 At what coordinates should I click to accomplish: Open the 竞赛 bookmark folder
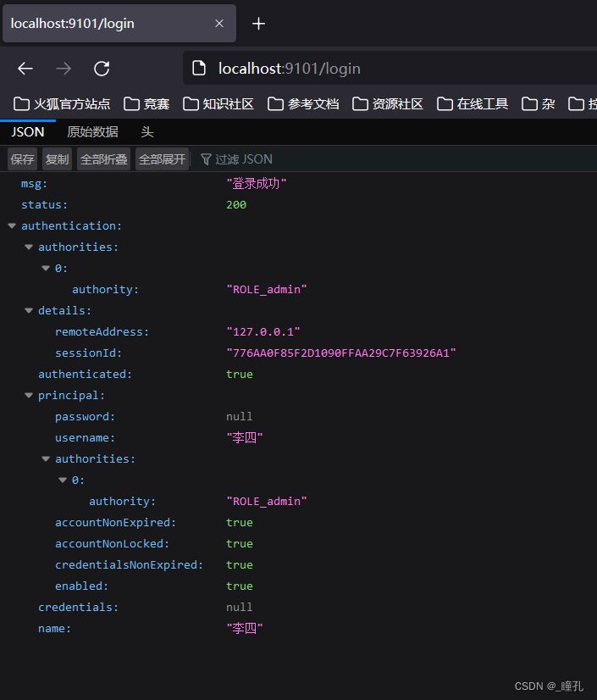coord(146,104)
